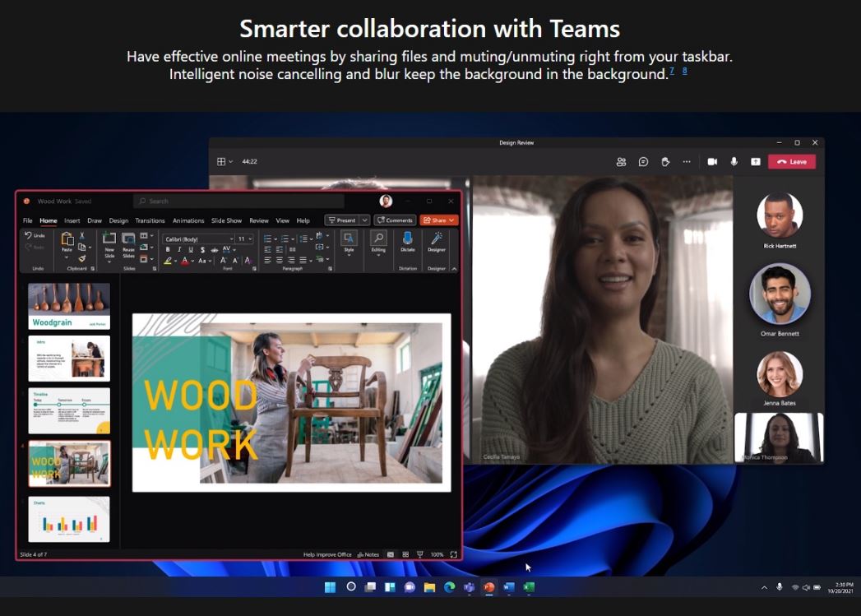The width and height of the screenshot is (861, 616).
Task: Add a New Slide
Action: click(109, 245)
